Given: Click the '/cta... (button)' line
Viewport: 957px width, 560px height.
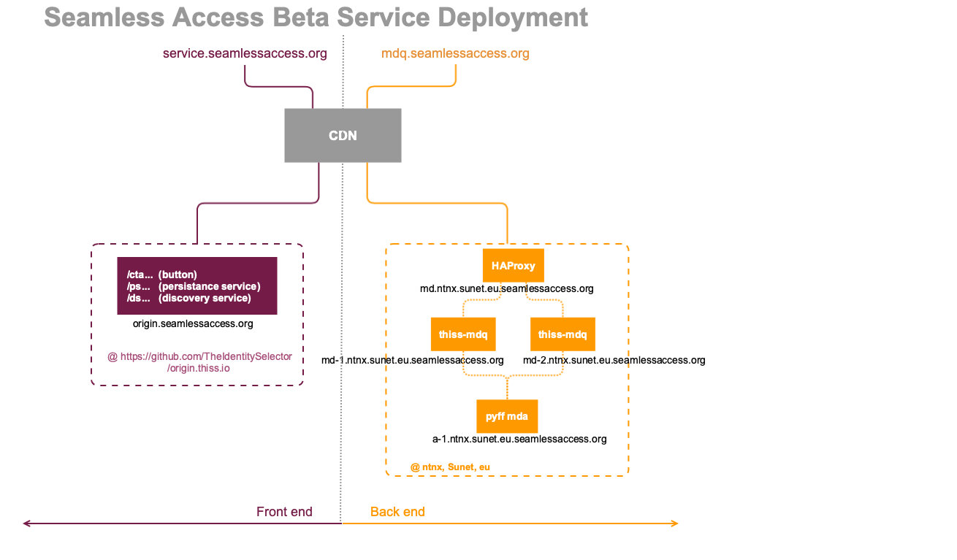Looking at the screenshot, I should [x=161, y=275].
